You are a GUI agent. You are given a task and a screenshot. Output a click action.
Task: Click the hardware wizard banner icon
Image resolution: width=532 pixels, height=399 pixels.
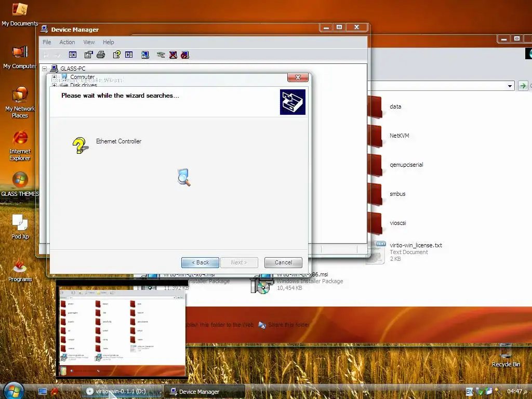pyautogui.click(x=292, y=102)
